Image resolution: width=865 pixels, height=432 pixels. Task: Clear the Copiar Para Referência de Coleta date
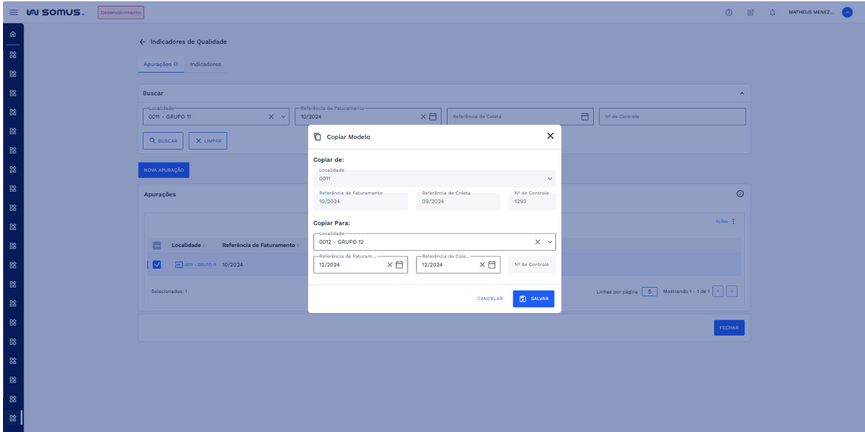tap(482, 265)
